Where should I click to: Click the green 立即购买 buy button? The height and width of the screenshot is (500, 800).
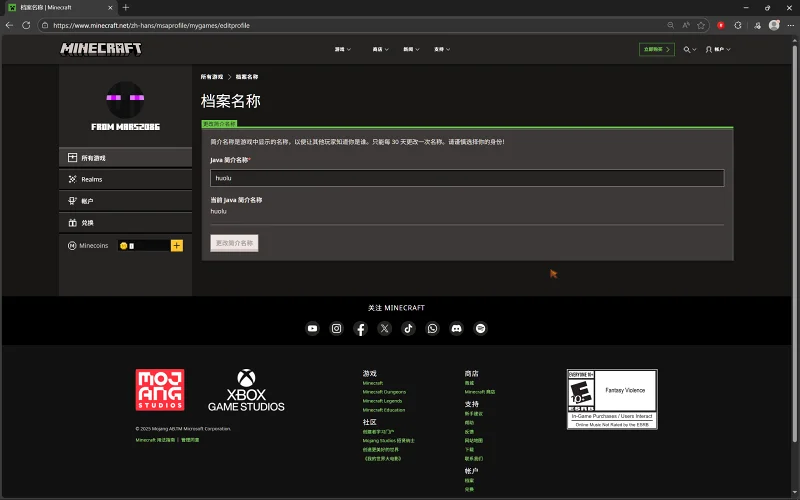click(657, 49)
